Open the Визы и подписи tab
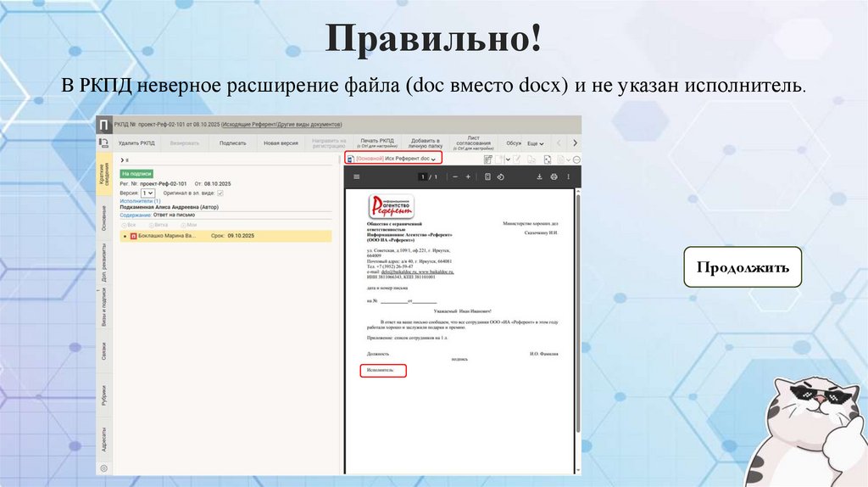868x487 pixels. coord(103,307)
